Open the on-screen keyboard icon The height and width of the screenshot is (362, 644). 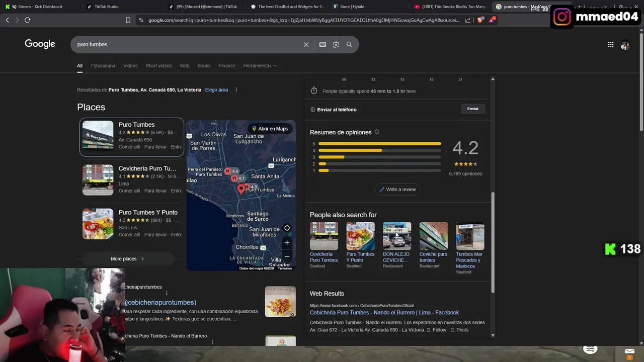323,44
